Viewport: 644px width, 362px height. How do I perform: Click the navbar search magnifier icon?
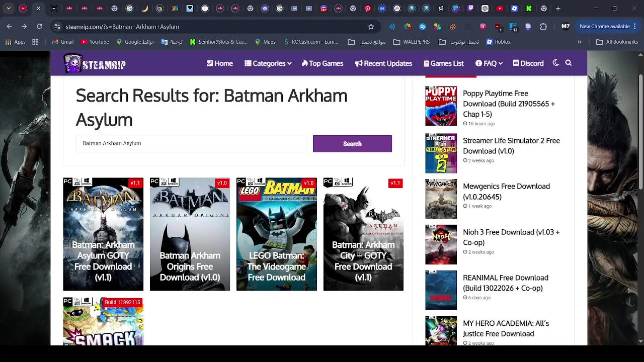coord(569,63)
